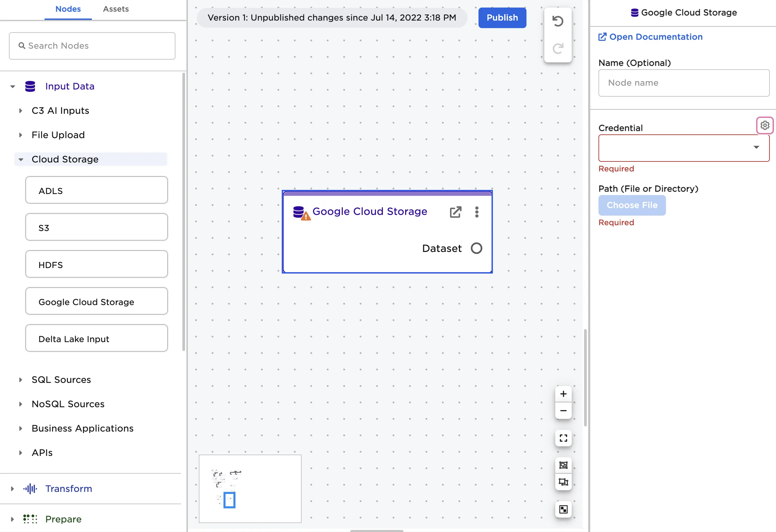Viewport: 776px width, 532px height.
Task: Click the redo arrow icon
Action: pos(558,48)
